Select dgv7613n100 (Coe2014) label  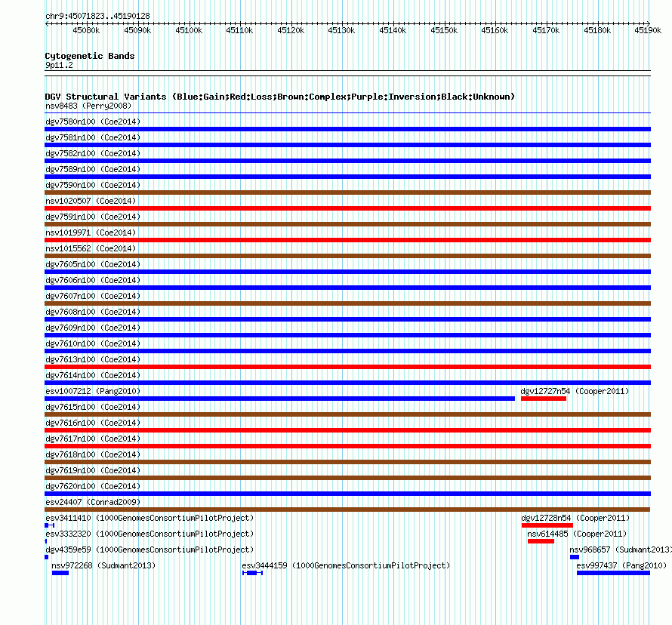(93, 359)
